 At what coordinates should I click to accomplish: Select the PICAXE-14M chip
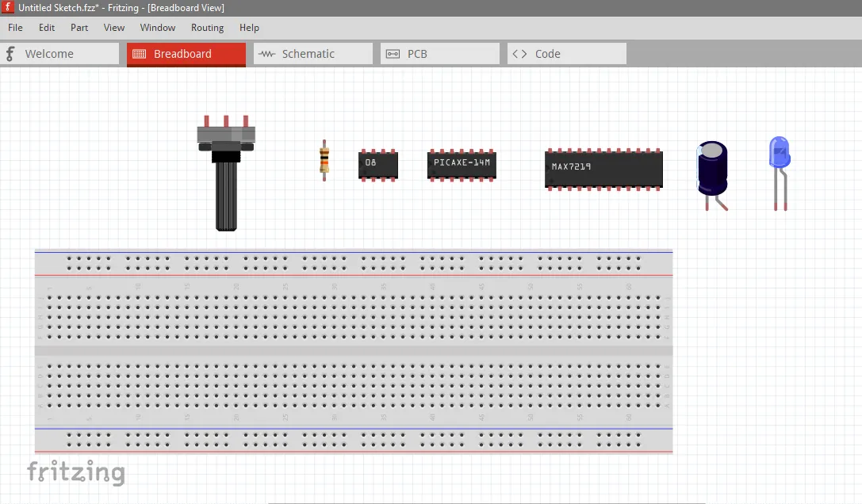[x=462, y=164]
